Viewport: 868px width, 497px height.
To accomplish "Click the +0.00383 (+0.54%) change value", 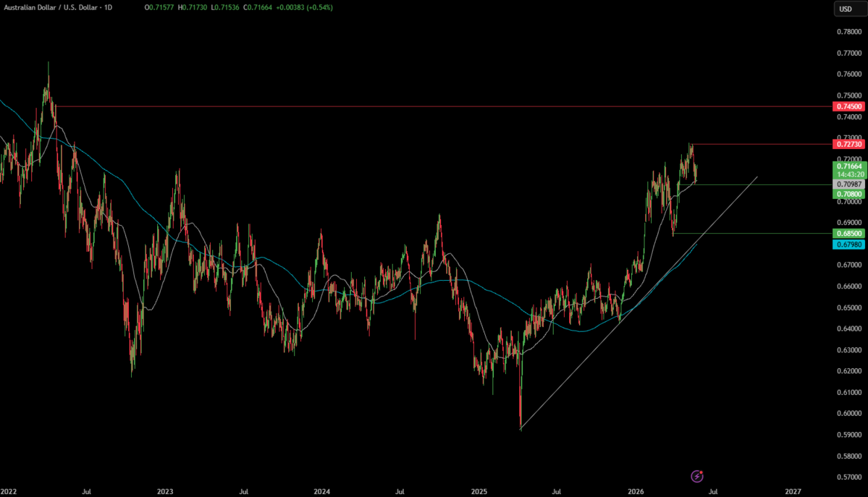I will tap(303, 8).
